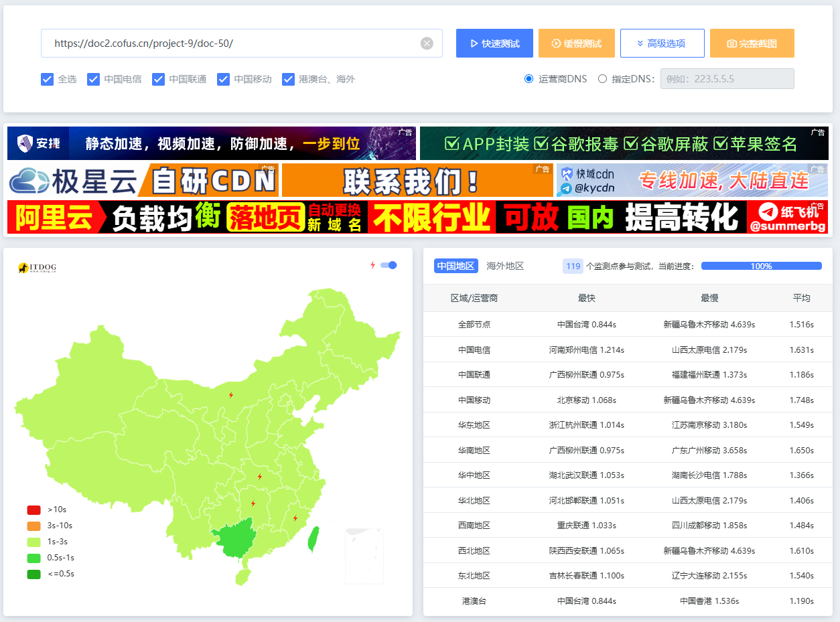
Task: Uncheck the 中国联通 checkbox
Action: (x=159, y=79)
